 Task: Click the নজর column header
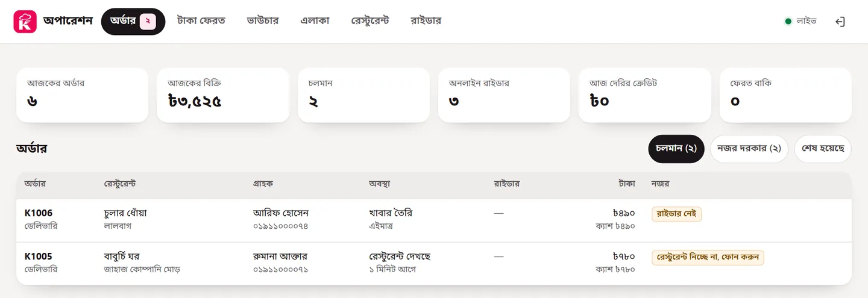660,184
